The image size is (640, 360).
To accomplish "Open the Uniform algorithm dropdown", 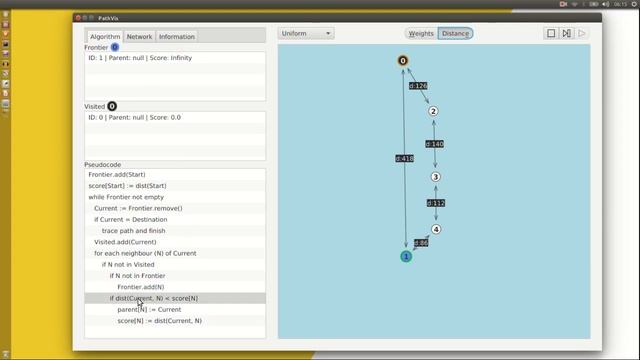I will click(x=306, y=33).
